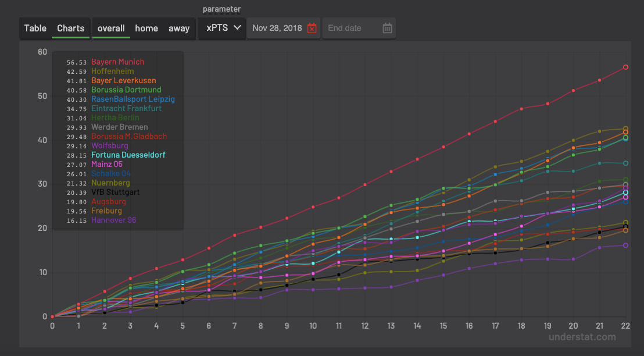Toggle Hertha Berlin line in legend
Image resolution: width=644 pixels, height=356 pixels.
pyautogui.click(x=115, y=118)
